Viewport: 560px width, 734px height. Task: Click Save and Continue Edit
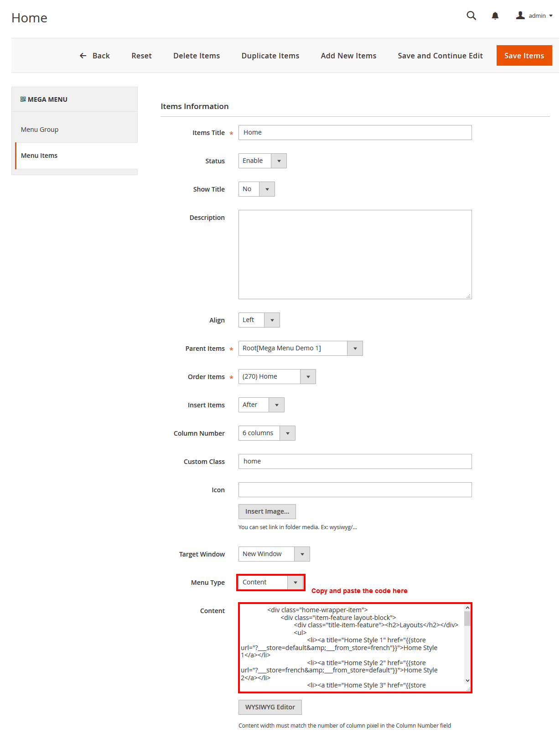tap(440, 56)
